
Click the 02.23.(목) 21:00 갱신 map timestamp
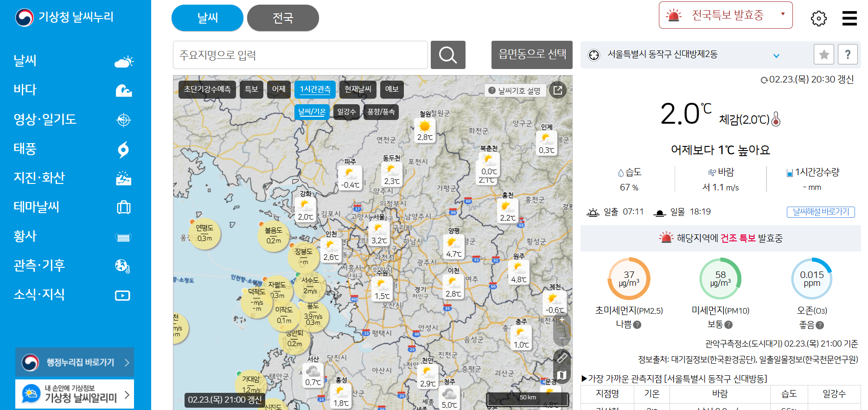[x=225, y=400]
